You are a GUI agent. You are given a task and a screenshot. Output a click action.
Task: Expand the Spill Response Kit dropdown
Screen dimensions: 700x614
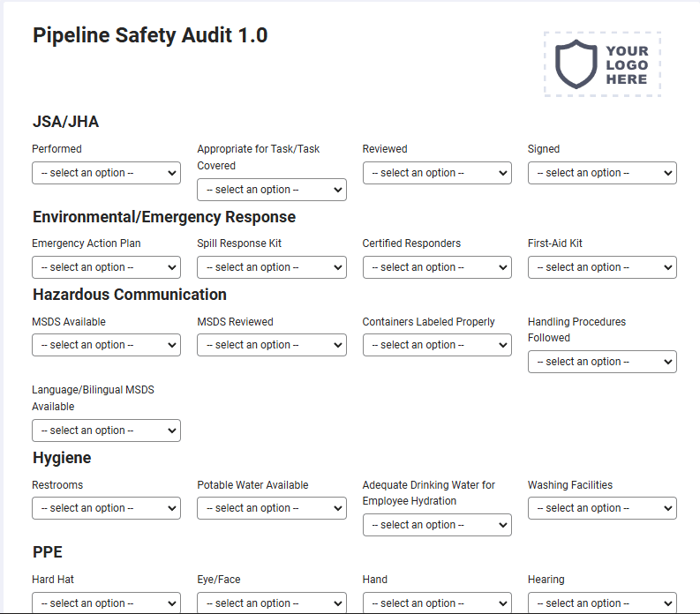pyautogui.click(x=271, y=267)
